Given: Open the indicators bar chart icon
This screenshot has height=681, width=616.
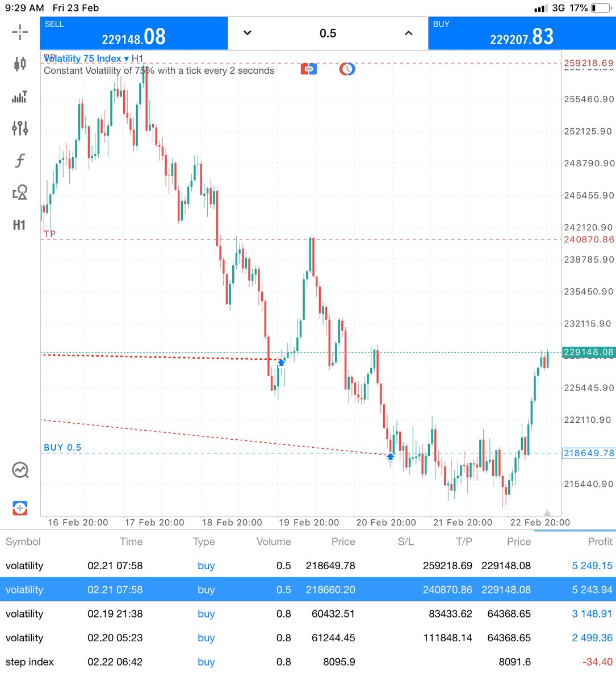Looking at the screenshot, I should coord(20,96).
